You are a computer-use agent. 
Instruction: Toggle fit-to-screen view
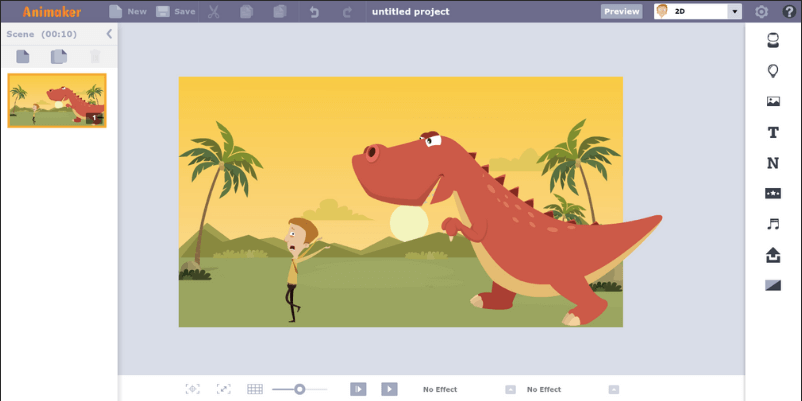193,389
